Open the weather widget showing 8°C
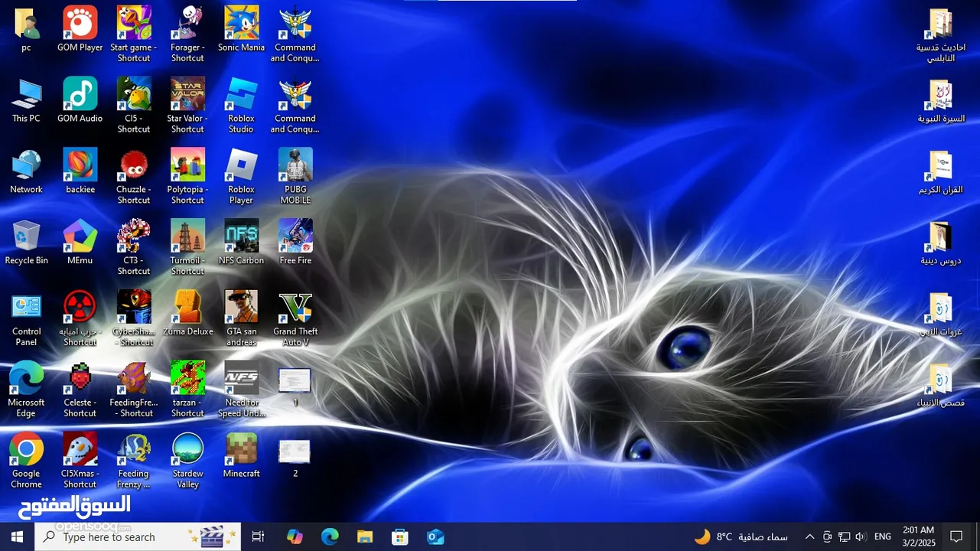This screenshot has width=980, height=551. [741, 536]
